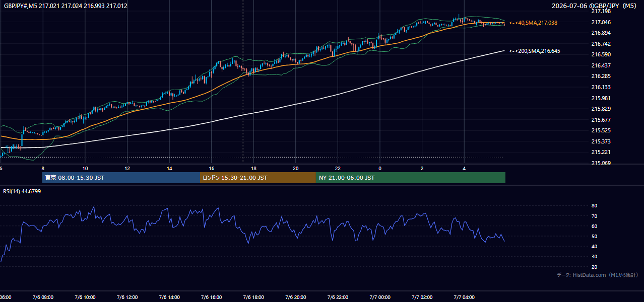Click the 7/6 22:00 time label
Screen dimensions: 644x302
click(x=338, y=297)
